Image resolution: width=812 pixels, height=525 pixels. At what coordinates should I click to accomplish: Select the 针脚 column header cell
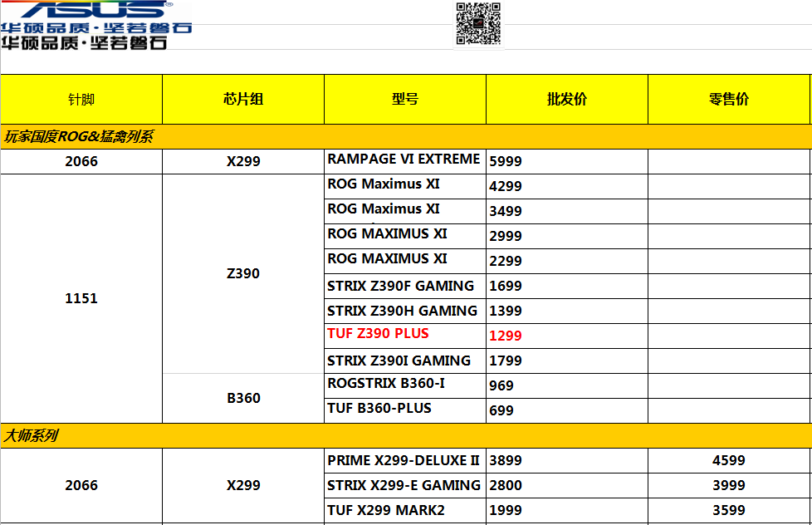point(81,100)
